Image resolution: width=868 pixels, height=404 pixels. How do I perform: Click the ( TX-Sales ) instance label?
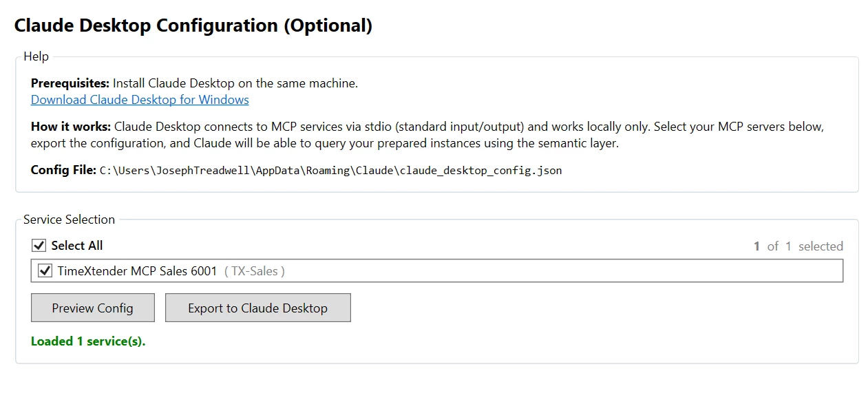255,271
